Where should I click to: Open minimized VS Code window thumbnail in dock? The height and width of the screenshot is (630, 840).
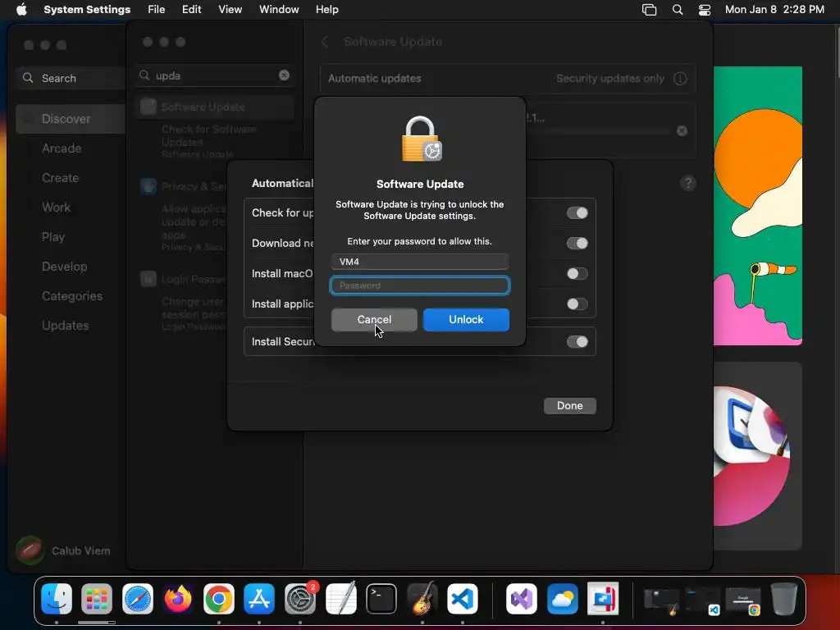[702, 601]
